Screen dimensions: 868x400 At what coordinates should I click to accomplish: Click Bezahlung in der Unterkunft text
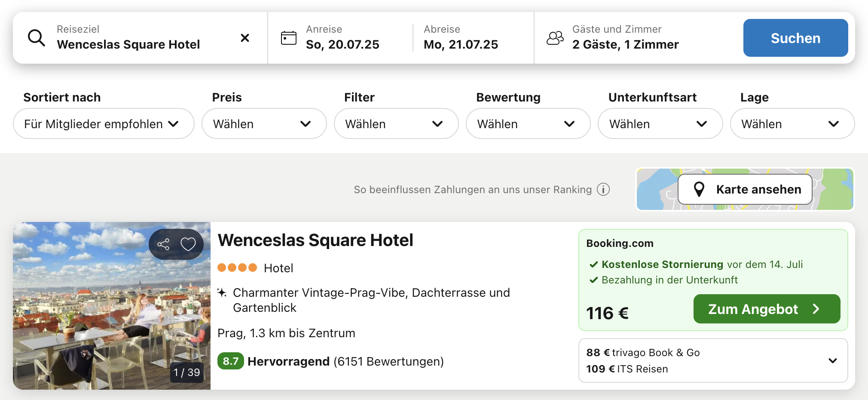pyautogui.click(x=669, y=280)
